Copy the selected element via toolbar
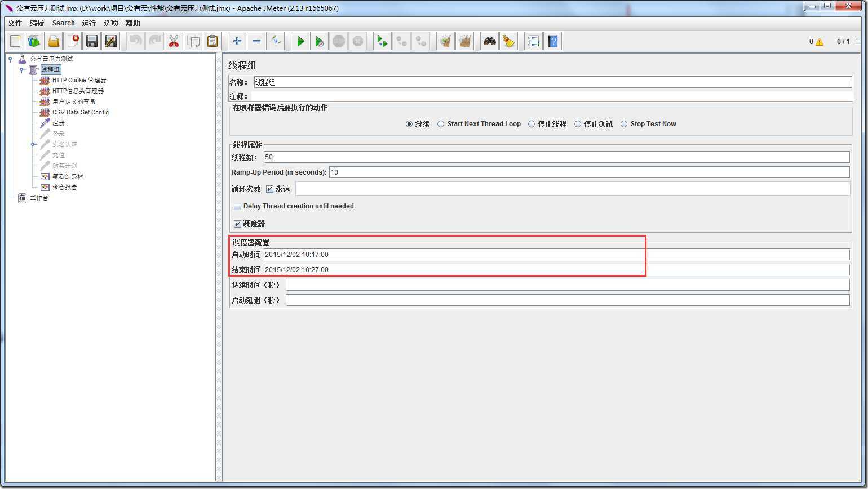This screenshot has height=489, width=868. (193, 41)
